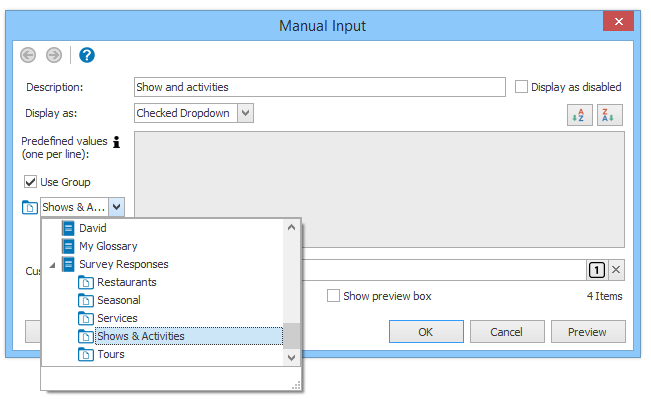The width and height of the screenshot is (651, 399).
Task: Click the Display as: label
Action: click(51, 113)
